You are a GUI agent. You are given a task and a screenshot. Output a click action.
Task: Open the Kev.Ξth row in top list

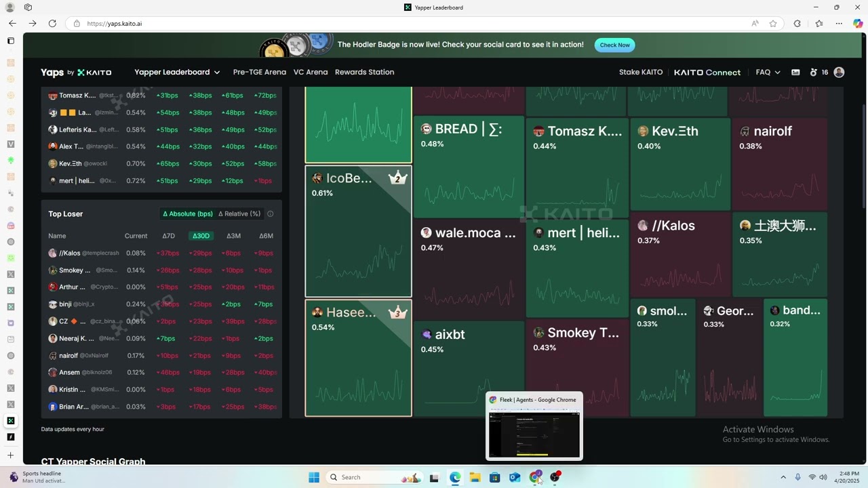tap(161, 163)
